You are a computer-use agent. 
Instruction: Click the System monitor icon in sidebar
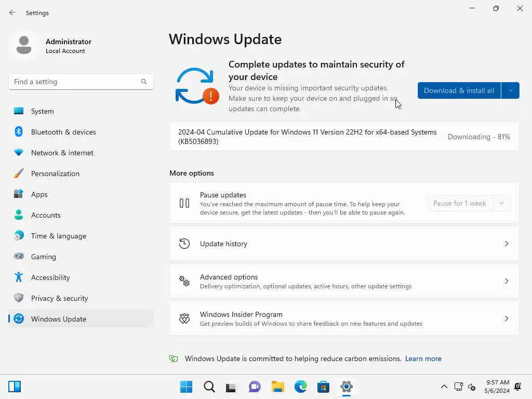click(x=19, y=111)
